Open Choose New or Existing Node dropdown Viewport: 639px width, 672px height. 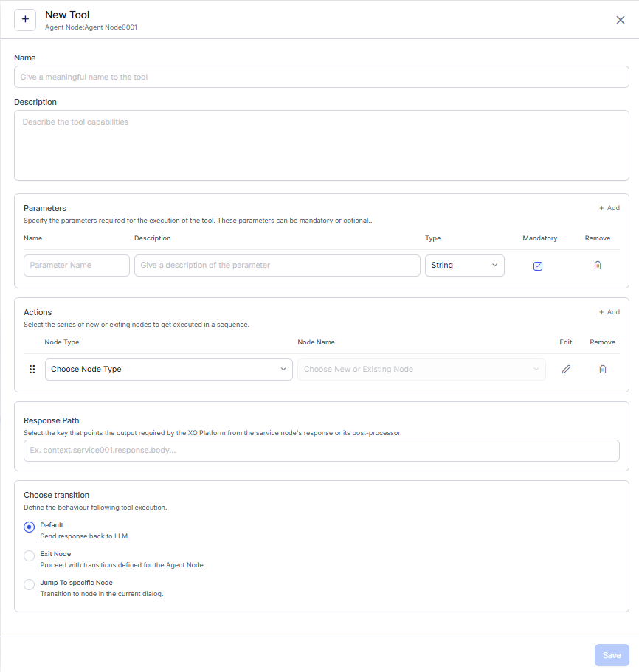[x=421, y=370]
